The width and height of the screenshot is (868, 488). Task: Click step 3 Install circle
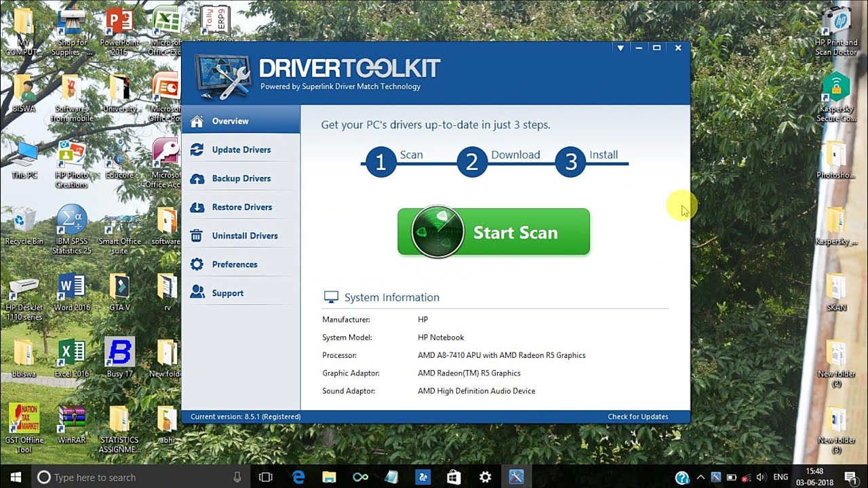coord(570,162)
